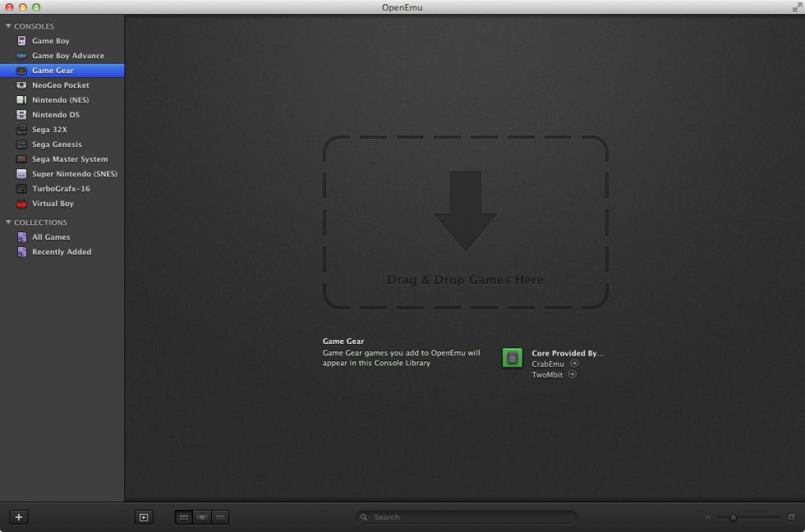The image size is (805, 532).
Task: Click the zoom size slider knob
Action: [733, 518]
